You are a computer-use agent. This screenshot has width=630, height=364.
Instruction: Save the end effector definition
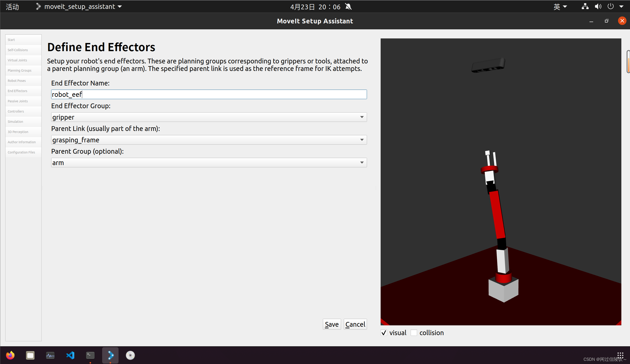pos(331,324)
